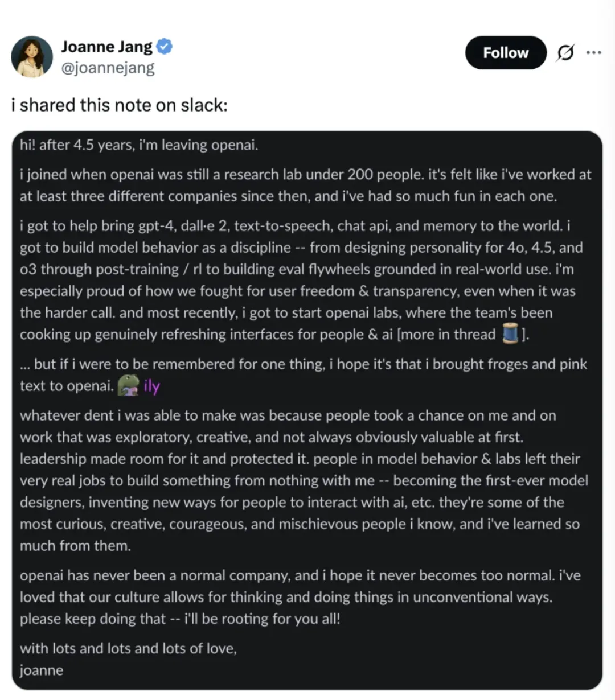Click "with lots and lots and lots of love,"

128,648
